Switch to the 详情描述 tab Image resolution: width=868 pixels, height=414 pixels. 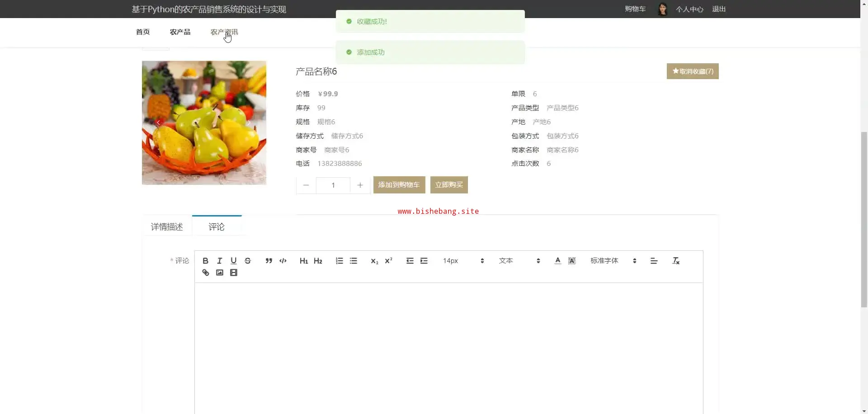167,227
